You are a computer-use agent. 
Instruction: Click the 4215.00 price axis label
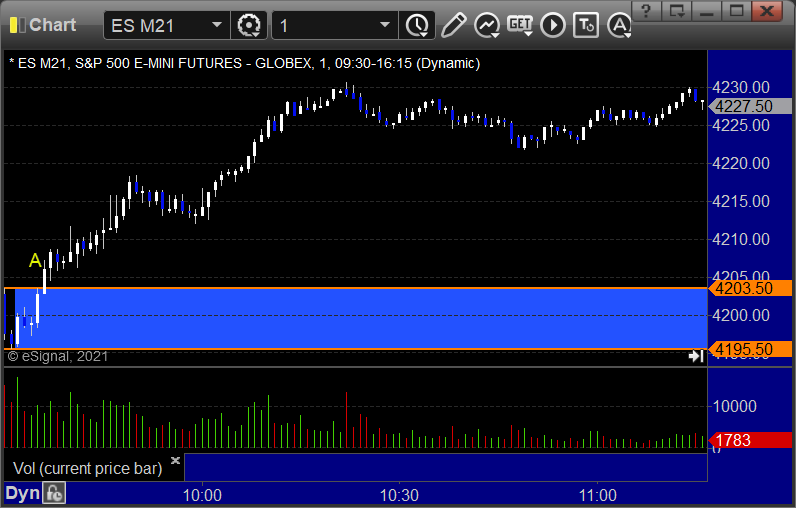741,201
